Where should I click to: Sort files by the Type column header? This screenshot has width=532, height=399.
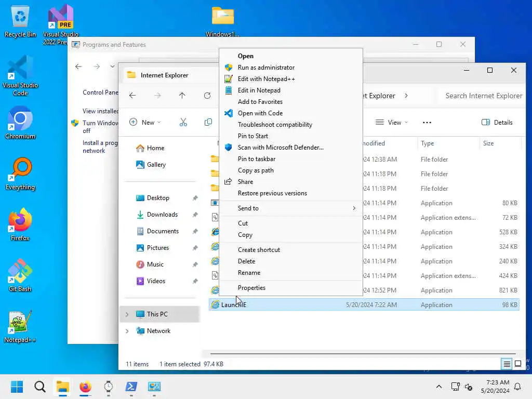tap(448, 143)
